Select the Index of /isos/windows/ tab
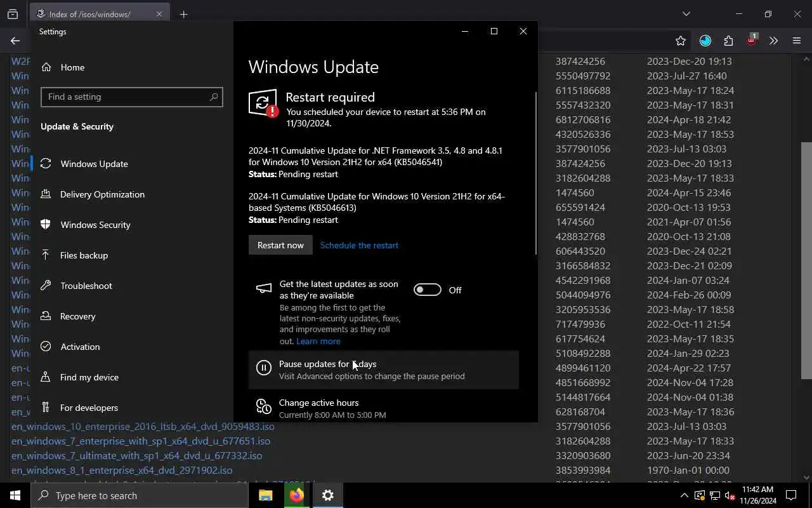Screen dimensions: 812x508 99,14
